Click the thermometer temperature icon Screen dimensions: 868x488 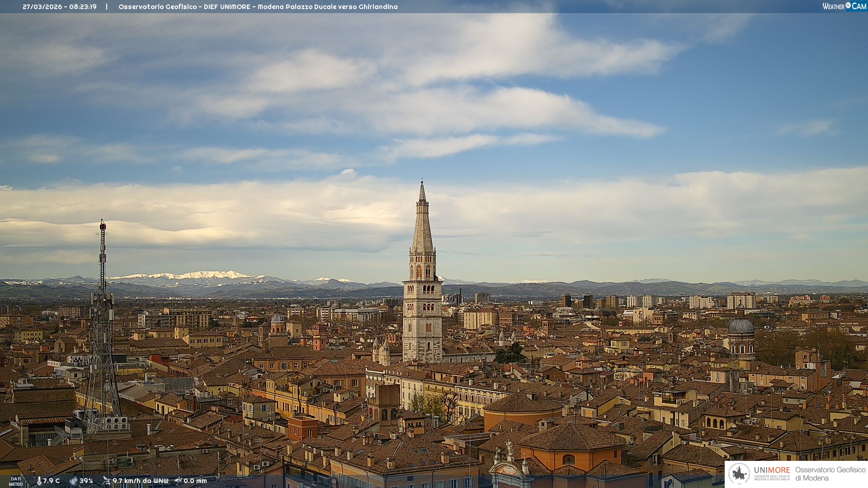39,481
